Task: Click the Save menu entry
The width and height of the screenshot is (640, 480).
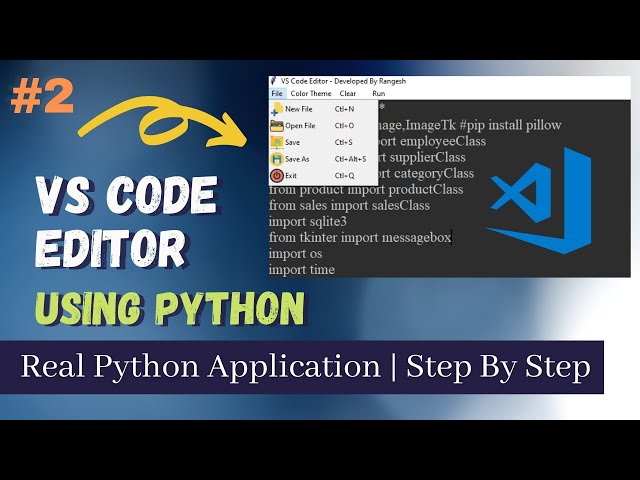Action: pyautogui.click(x=323, y=142)
